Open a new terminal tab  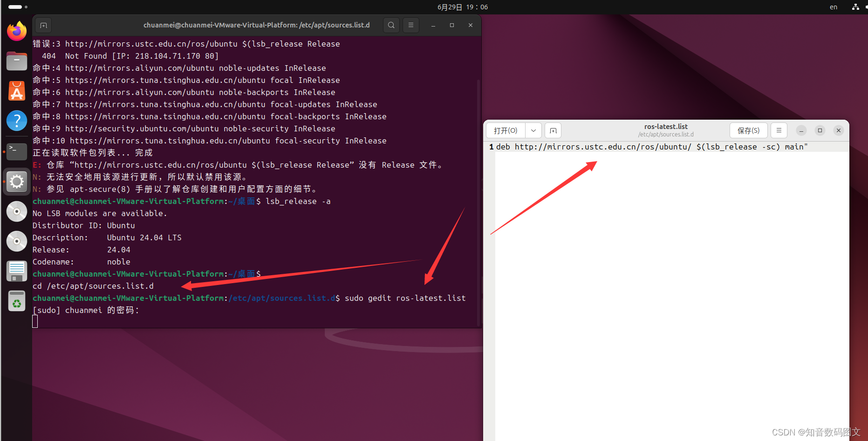point(43,25)
